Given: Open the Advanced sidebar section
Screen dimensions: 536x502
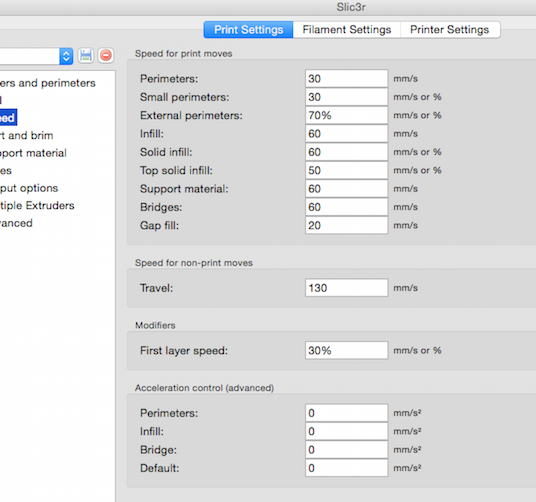Looking at the screenshot, I should pyautogui.click(x=16, y=223).
